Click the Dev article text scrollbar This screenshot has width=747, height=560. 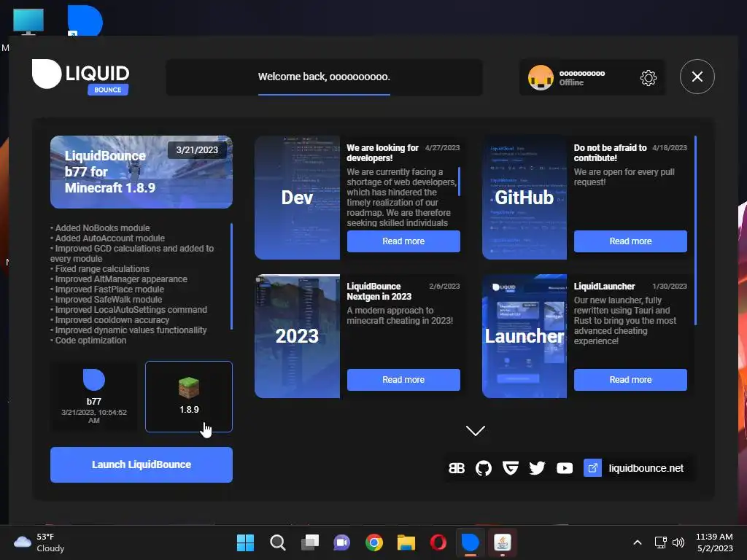460,182
